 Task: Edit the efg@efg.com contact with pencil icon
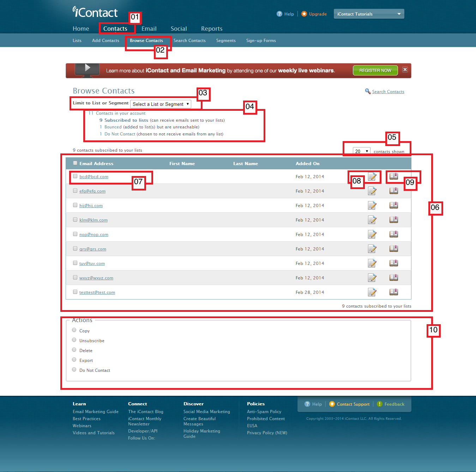pos(372,191)
